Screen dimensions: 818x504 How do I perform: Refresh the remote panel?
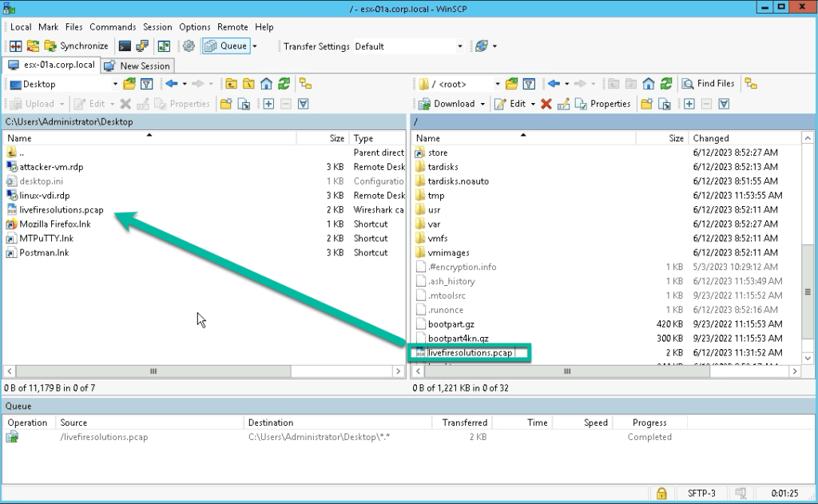[666, 84]
